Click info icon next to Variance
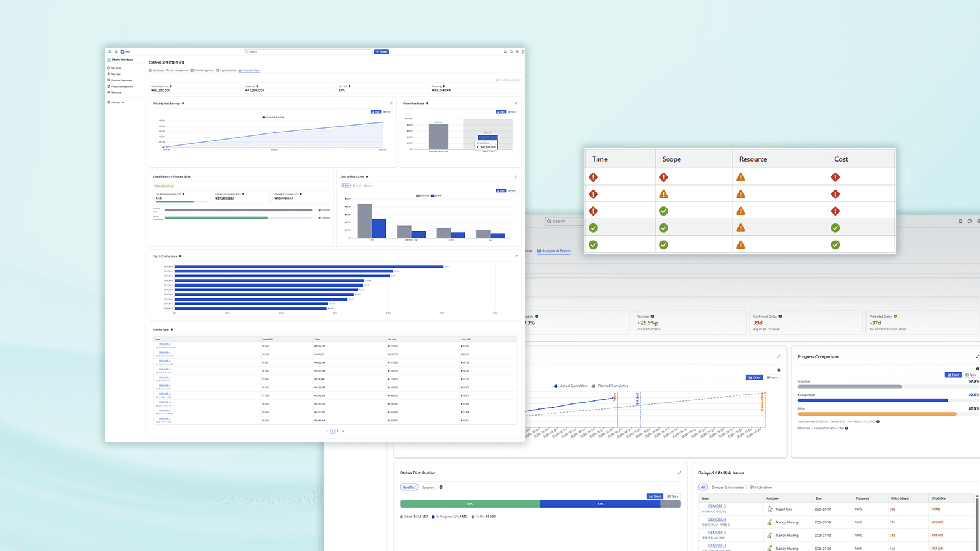The width and height of the screenshot is (980, 551). pyautogui.click(x=652, y=317)
